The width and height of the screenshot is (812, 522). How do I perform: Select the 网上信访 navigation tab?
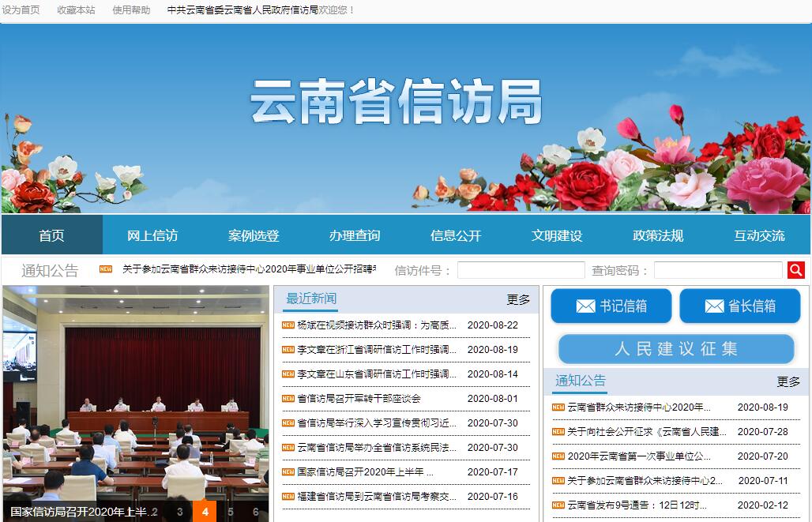click(x=152, y=235)
